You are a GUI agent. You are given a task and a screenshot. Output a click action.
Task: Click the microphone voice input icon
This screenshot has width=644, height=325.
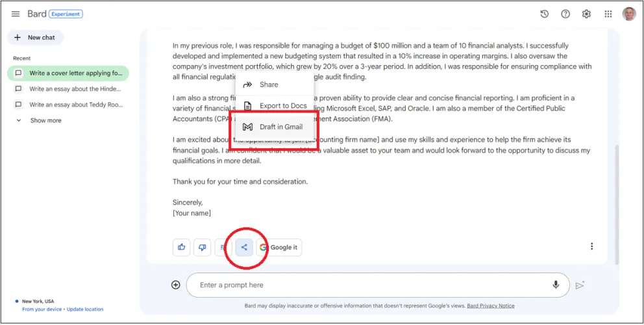pos(556,285)
